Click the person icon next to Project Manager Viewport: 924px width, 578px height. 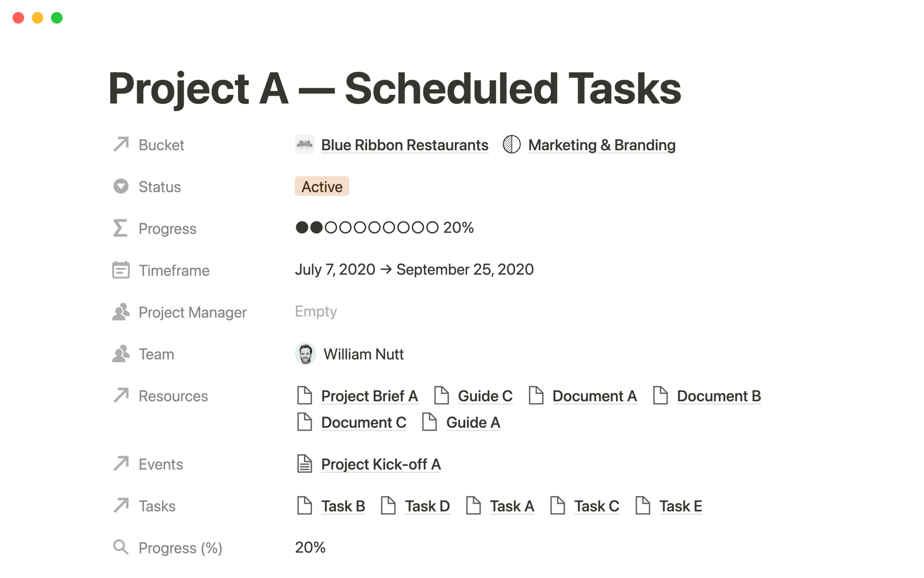tap(121, 312)
